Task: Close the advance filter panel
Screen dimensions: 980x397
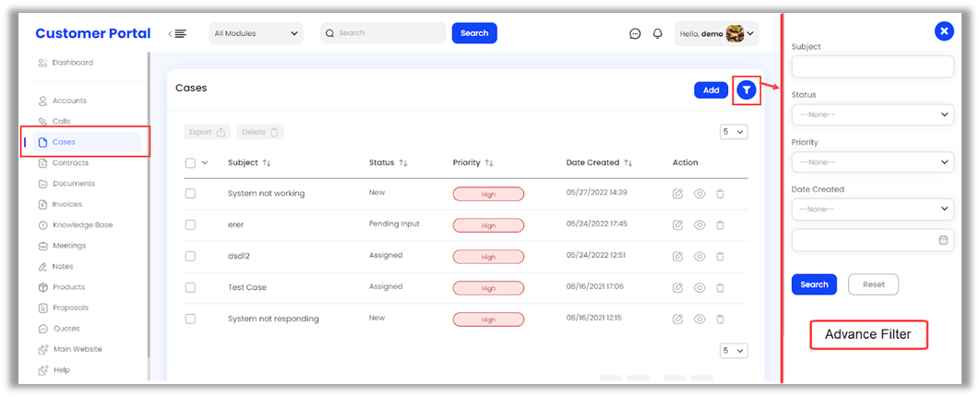Action: 943,31
